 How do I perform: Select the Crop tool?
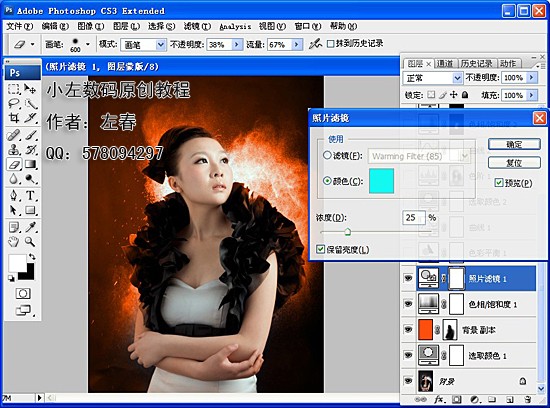[14, 118]
